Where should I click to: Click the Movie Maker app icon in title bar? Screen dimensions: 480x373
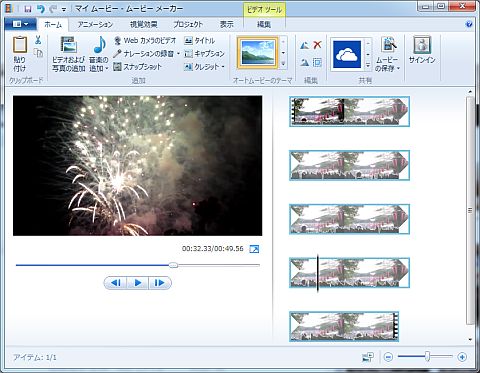9,8
